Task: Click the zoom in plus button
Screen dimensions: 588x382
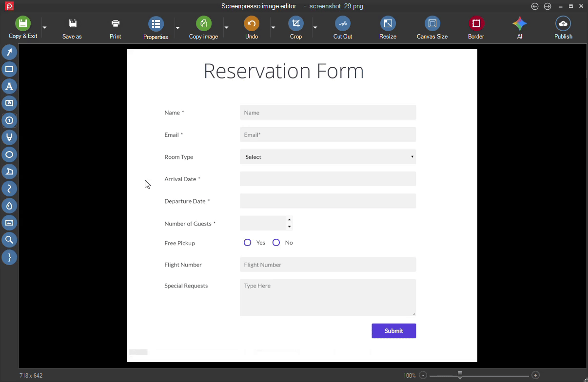Action: (535, 375)
